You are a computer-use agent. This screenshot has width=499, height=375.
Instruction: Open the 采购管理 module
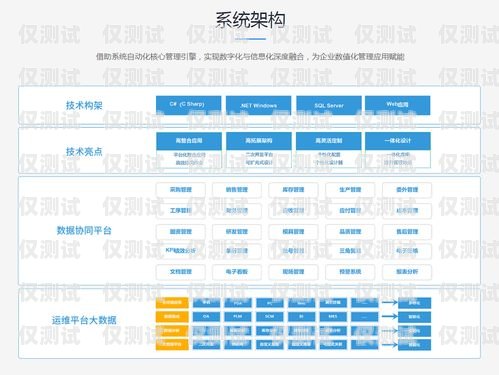point(181,190)
